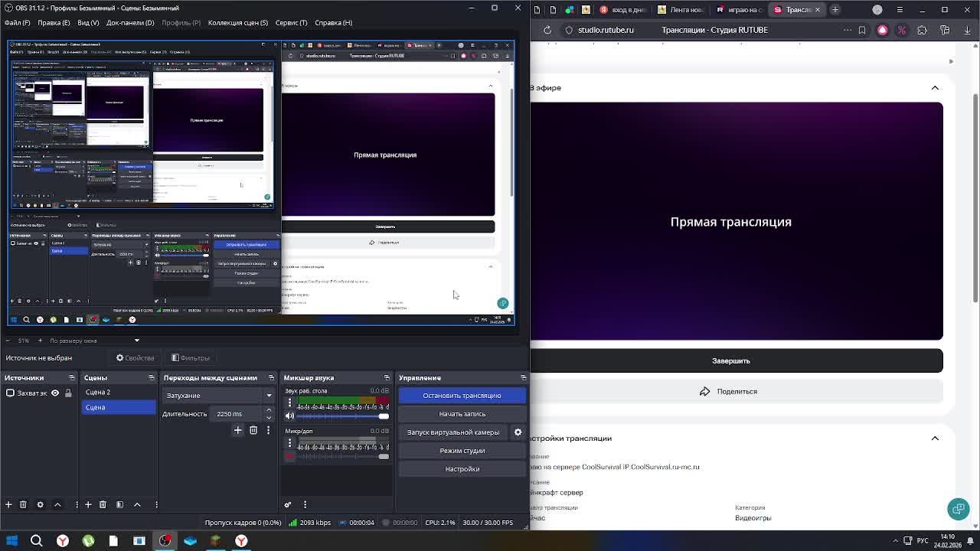This screenshot has height=551, width=980.
Task: Remove transition with trash icon
Action: pos(253,430)
